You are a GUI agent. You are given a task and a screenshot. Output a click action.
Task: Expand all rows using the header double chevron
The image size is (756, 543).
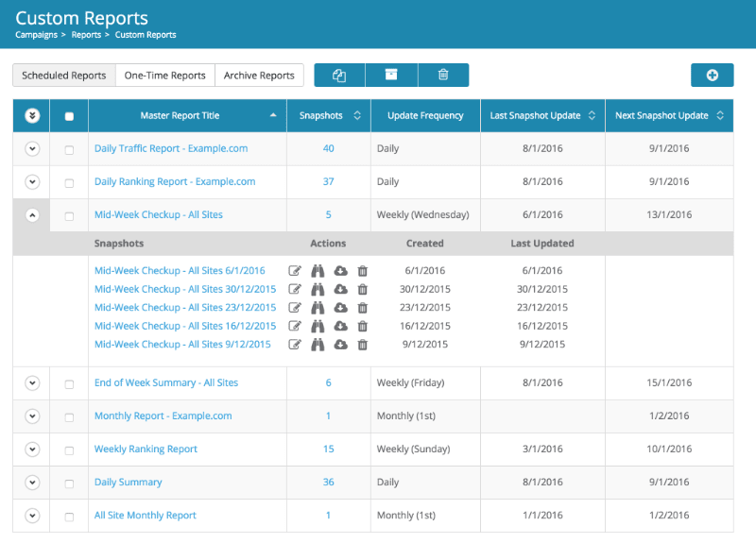pos(32,116)
